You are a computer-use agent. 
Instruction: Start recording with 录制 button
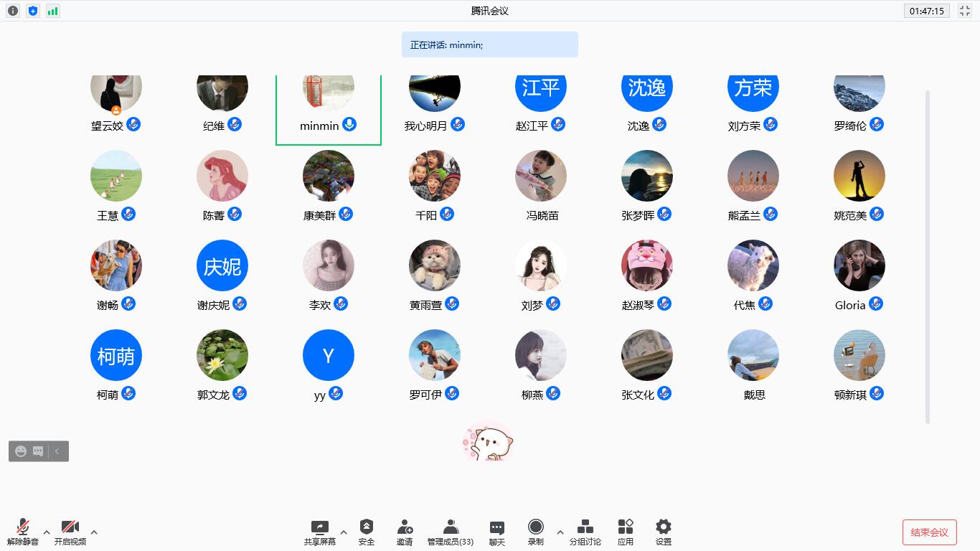(535, 532)
